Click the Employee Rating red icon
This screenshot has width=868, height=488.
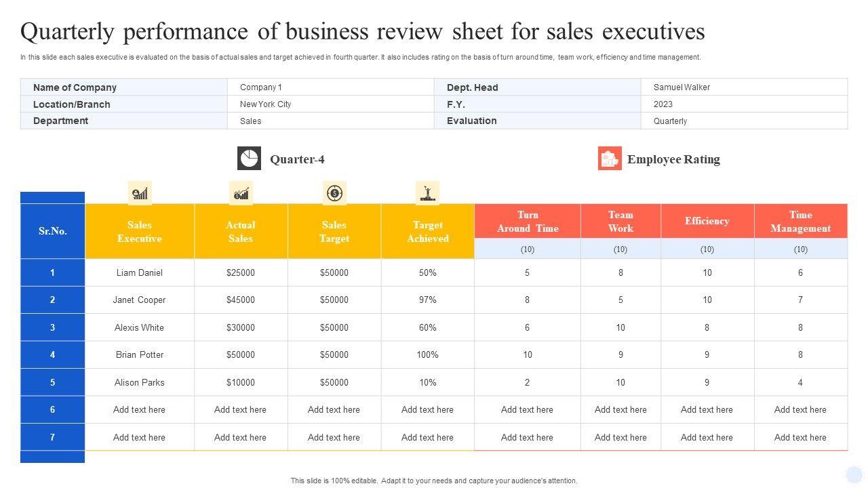click(x=610, y=158)
